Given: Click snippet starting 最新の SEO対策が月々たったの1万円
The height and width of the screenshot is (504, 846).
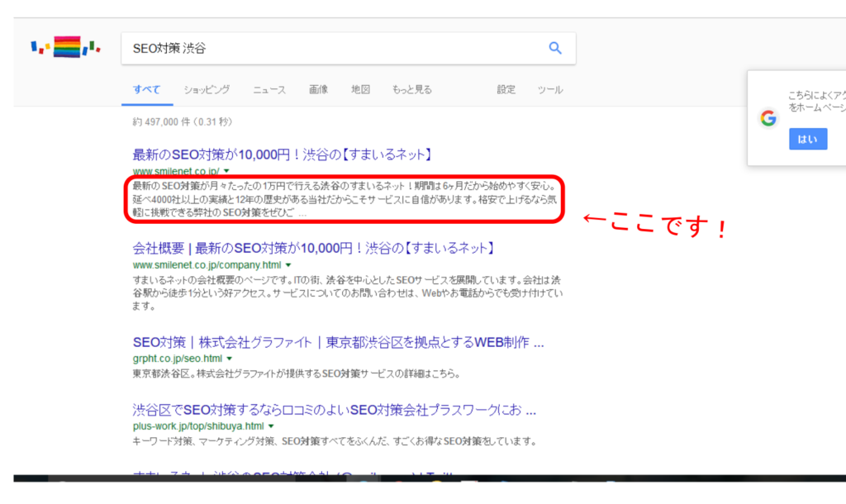Looking at the screenshot, I should coord(345,199).
